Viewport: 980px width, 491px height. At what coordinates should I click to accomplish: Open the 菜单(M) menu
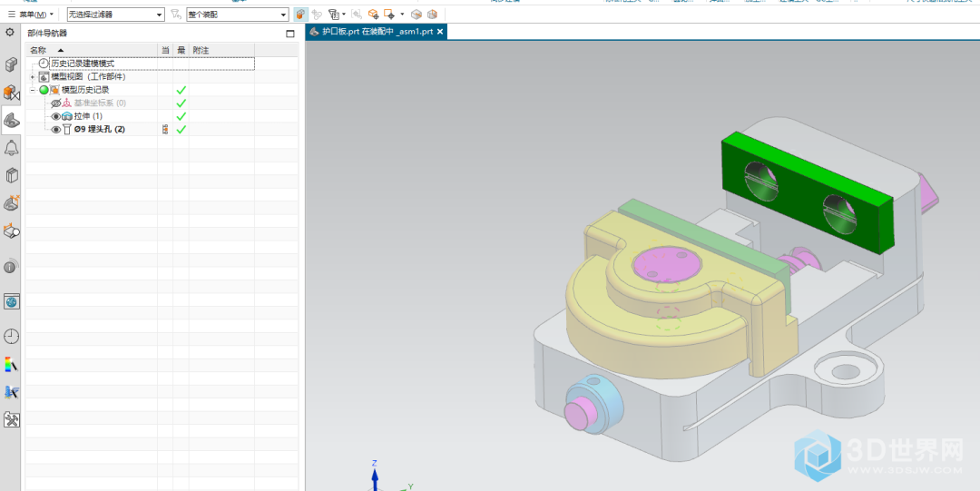coord(32,15)
